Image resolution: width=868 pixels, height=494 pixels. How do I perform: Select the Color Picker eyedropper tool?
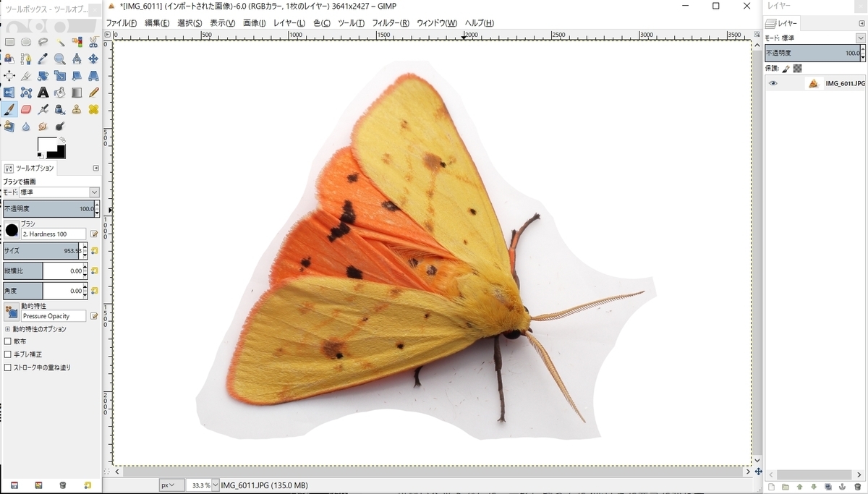[x=43, y=59]
